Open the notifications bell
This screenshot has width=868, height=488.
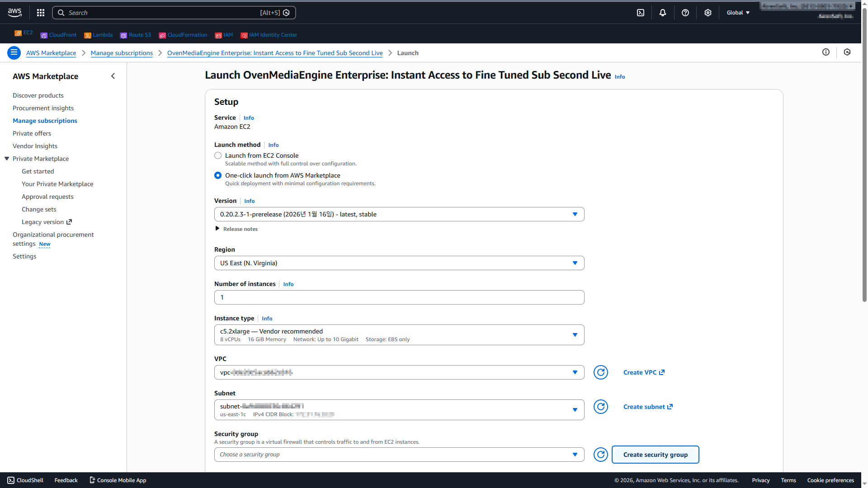(x=663, y=13)
